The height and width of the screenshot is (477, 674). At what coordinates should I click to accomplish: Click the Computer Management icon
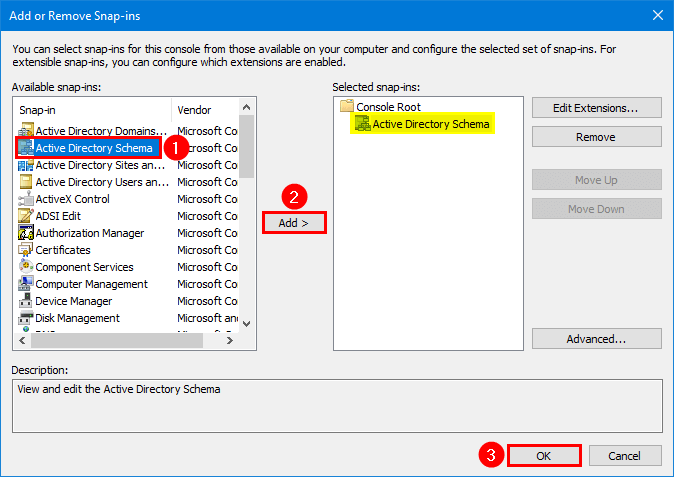coord(26,284)
